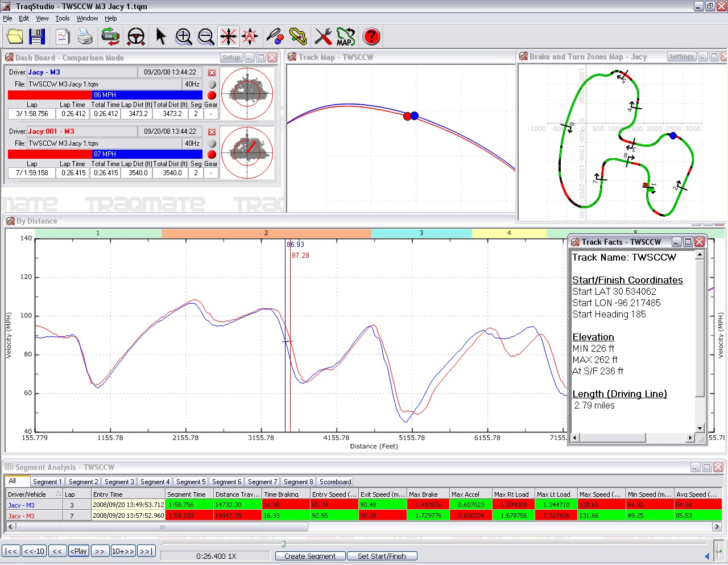The width and height of the screenshot is (728, 565).
Task: Save using the floppy disk icon
Action: click(x=37, y=37)
